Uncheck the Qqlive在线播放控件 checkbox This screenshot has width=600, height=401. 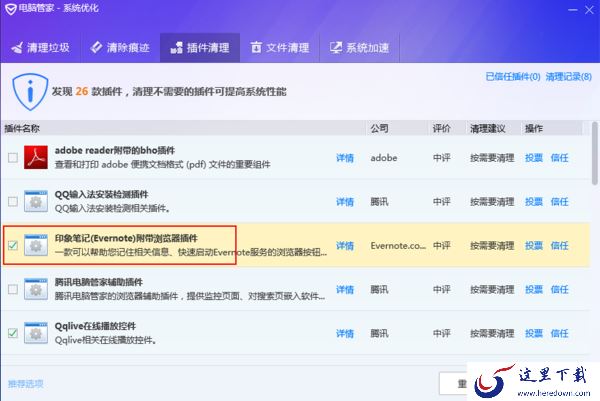(13, 333)
